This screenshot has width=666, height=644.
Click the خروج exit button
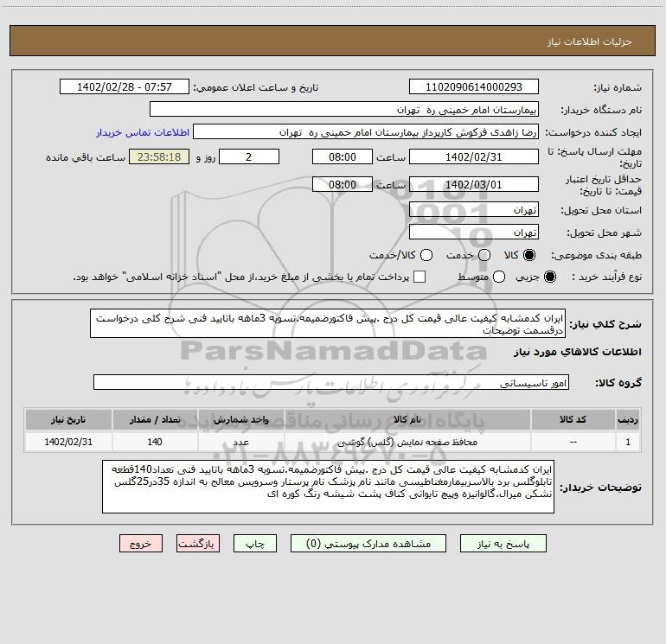tap(141, 544)
